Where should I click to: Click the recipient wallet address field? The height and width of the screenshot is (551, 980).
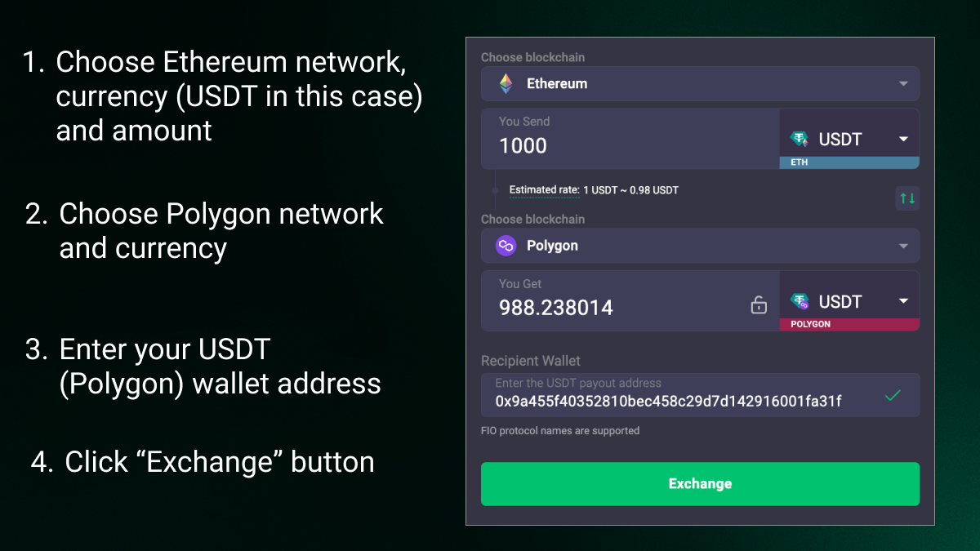point(670,400)
